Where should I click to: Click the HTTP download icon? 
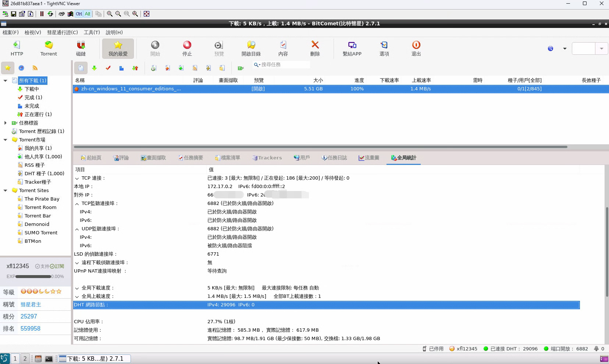17,48
